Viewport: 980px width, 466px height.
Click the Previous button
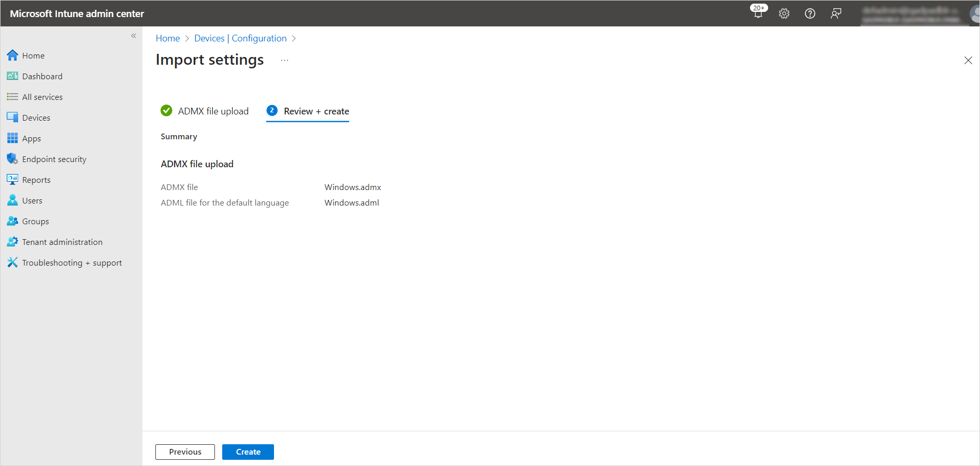pos(185,452)
